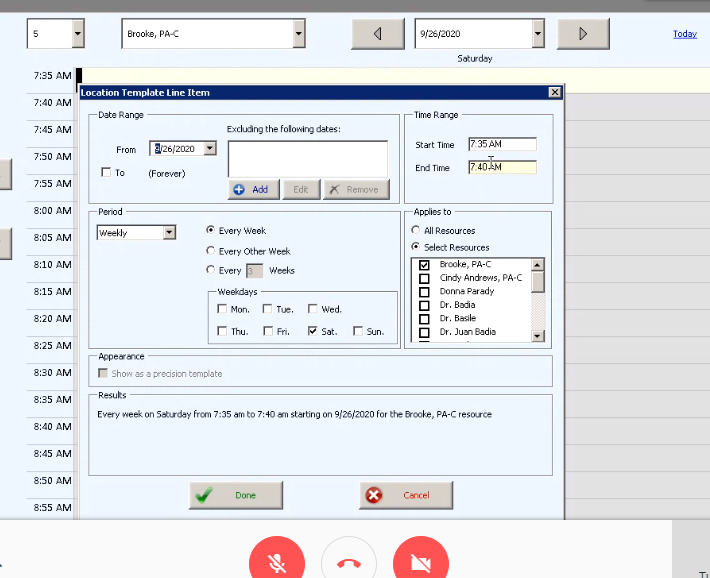Open the Brooke, PA-C provider dropdown

(x=298, y=34)
